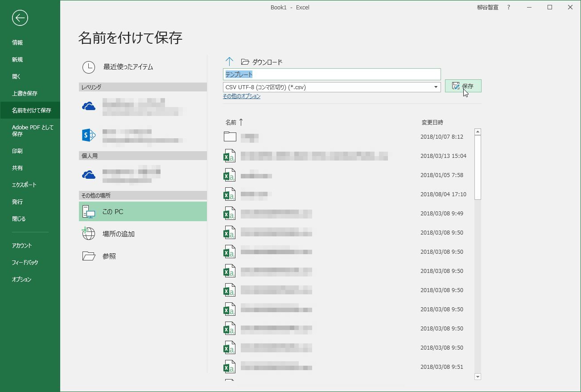This screenshot has height=392, width=581.
Task: Click the 参照 label
Action: [x=109, y=256]
